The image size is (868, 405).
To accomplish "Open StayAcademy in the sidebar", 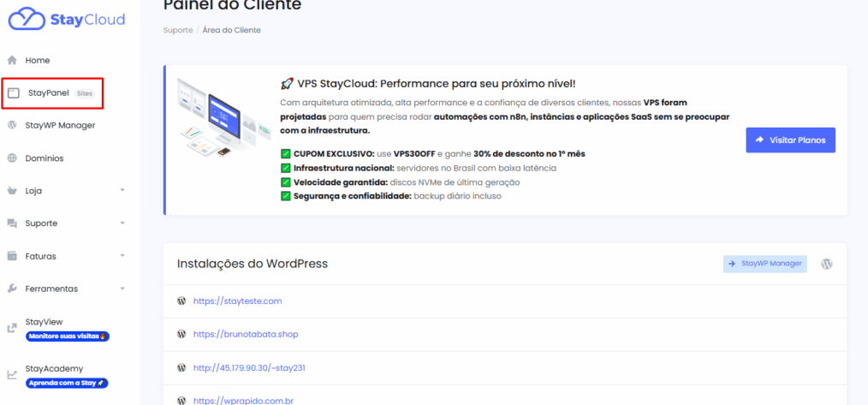I will (54, 368).
